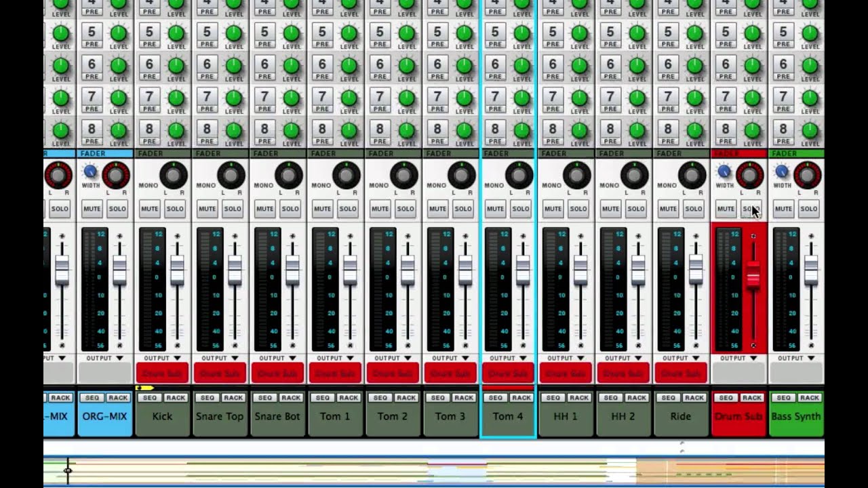The image size is (868, 488).
Task: Open the OUTPUT dropdown on Tom 1
Action: pyautogui.click(x=336, y=358)
